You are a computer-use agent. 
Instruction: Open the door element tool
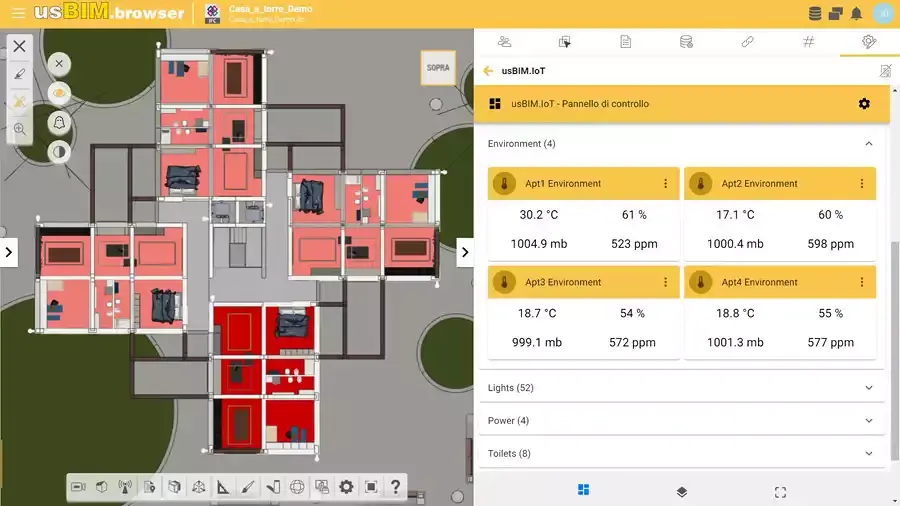[273, 487]
